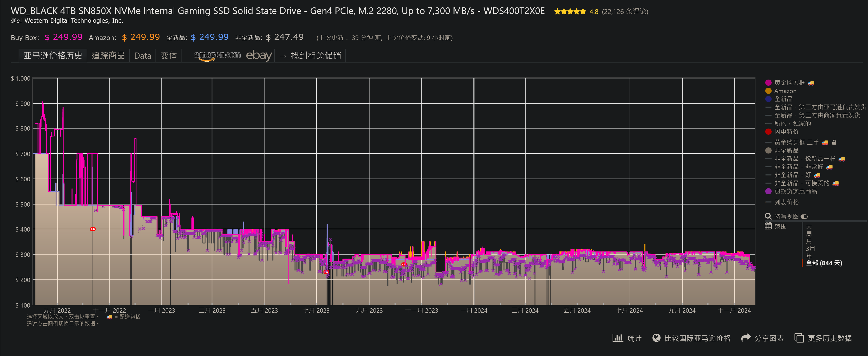Screen dimensions: 868x356
Task: Open the Data tab
Action: [142, 56]
